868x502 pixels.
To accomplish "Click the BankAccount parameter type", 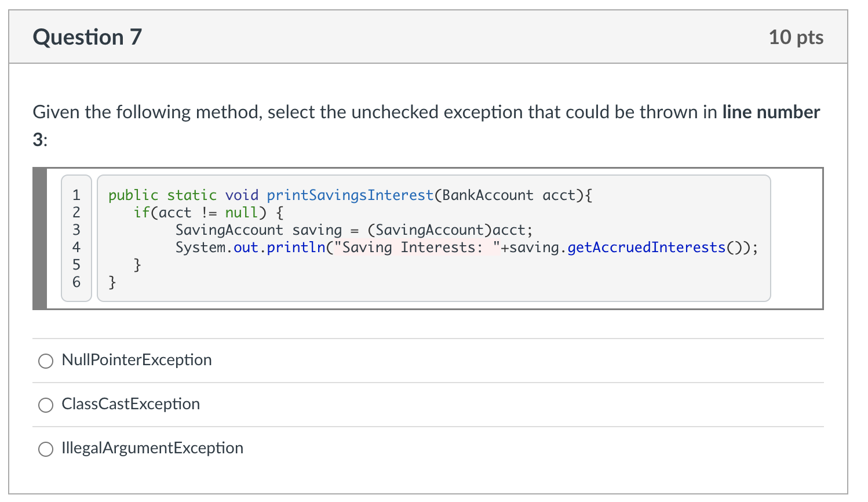I will (487, 195).
